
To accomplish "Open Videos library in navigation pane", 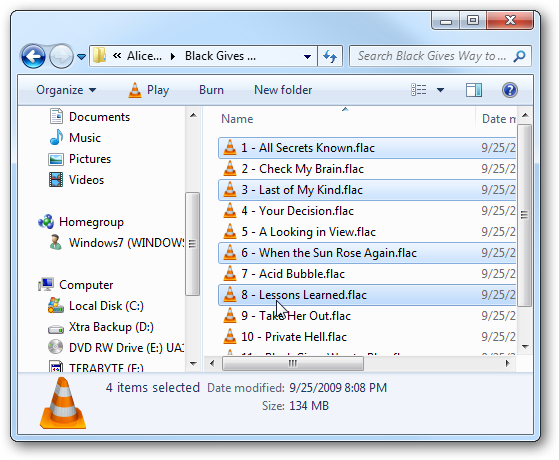I will tap(76, 180).
